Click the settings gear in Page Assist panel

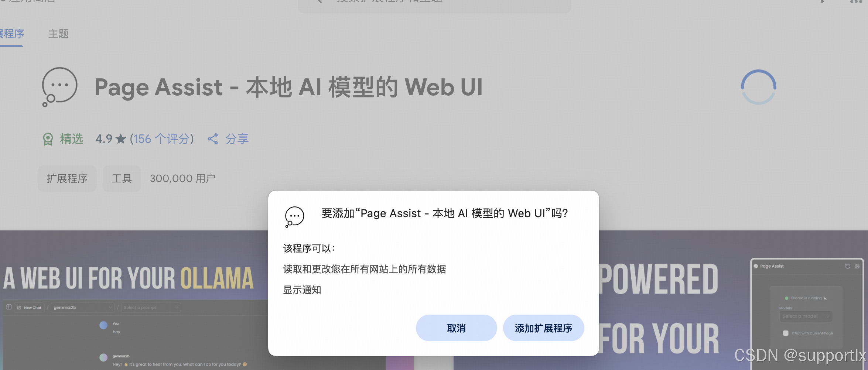coord(857,266)
